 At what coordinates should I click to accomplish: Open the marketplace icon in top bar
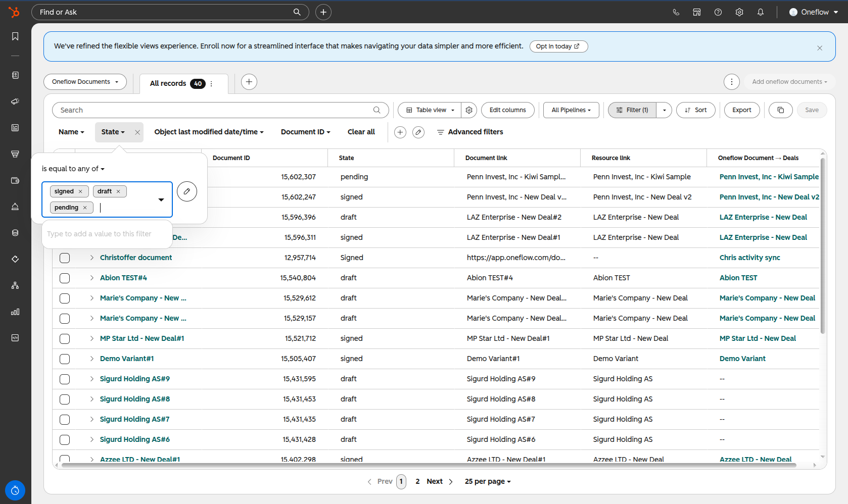[x=697, y=12]
